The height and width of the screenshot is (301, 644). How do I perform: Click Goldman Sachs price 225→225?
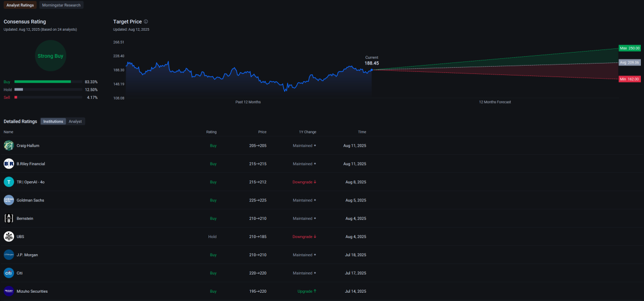tap(258, 200)
